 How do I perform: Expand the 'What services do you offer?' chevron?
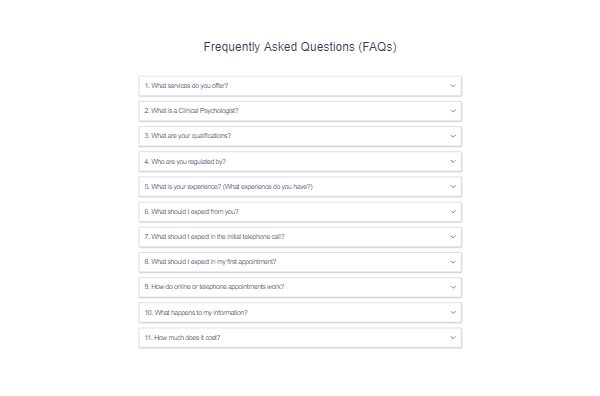[x=453, y=86]
